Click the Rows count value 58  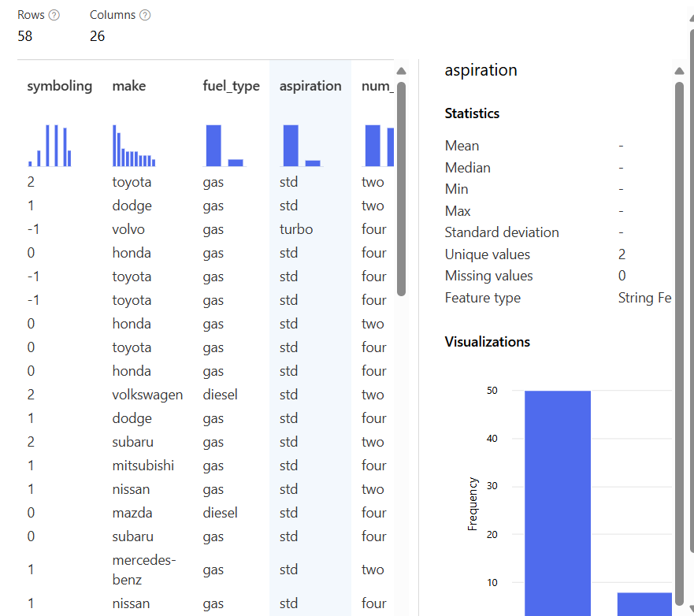pos(24,36)
